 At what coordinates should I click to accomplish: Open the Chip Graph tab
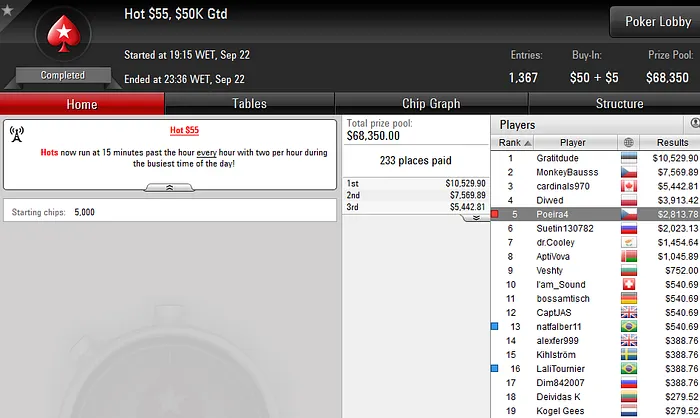click(431, 104)
